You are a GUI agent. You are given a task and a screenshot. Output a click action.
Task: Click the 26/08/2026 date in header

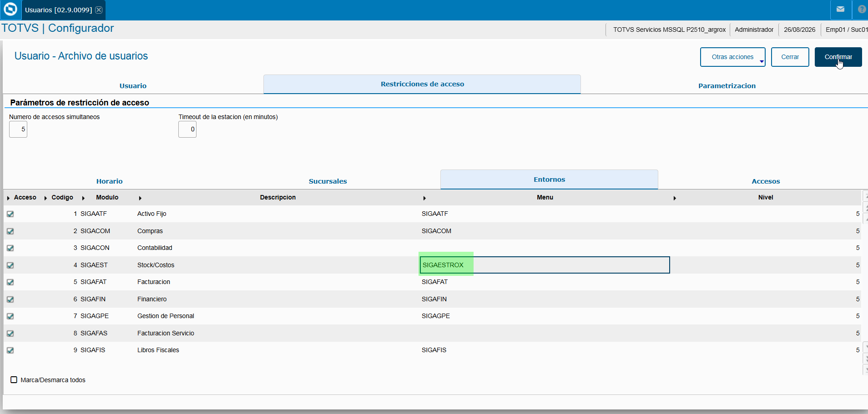pyautogui.click(x=799, y=30)
